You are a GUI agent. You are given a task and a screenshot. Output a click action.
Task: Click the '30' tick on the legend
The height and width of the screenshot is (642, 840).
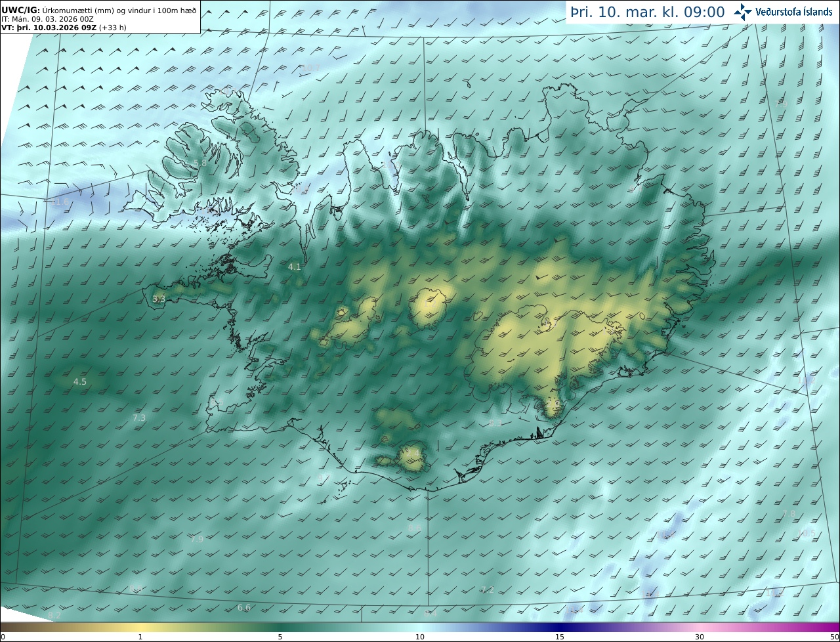pos(700,637)
